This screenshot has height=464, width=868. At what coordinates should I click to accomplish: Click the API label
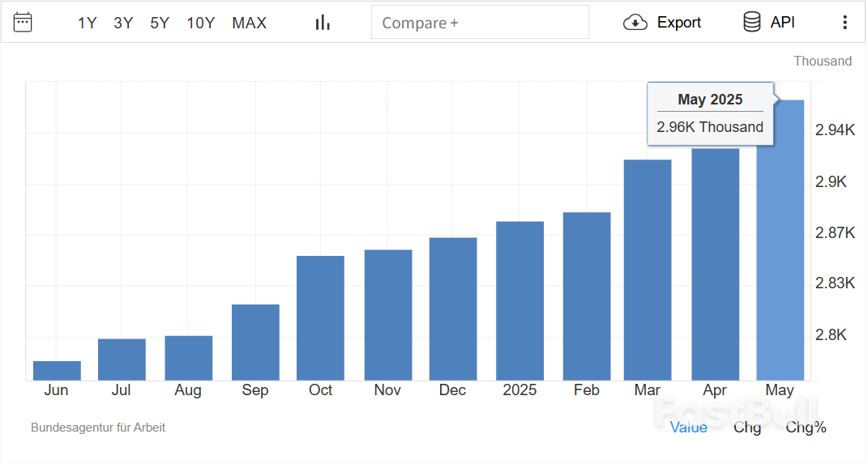(782, 22)
